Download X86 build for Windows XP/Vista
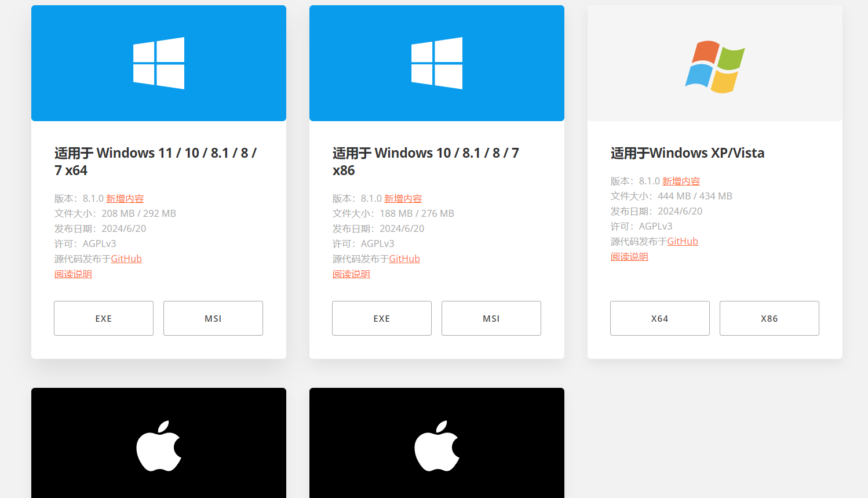Screen dimensions: 868x498 click(769, 318)
